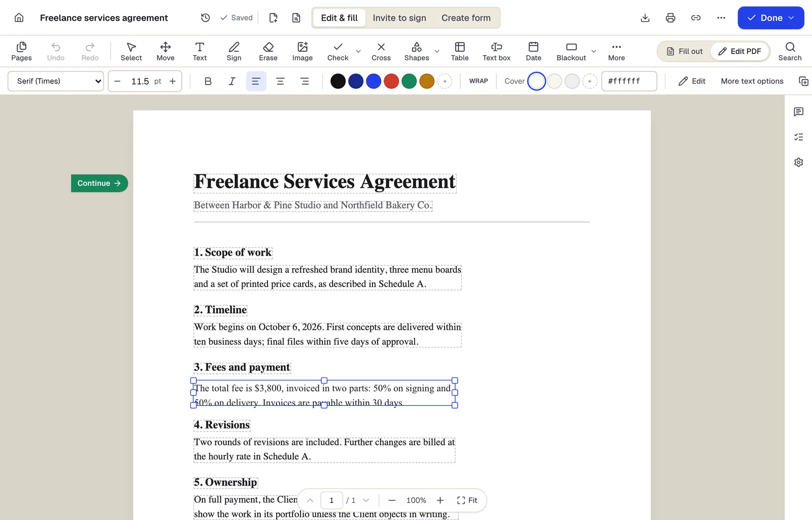Image resolution: width=812 pixels, height=520 pixels.
Task: Click the #ffffff hex color field
Action: [629, 81]
